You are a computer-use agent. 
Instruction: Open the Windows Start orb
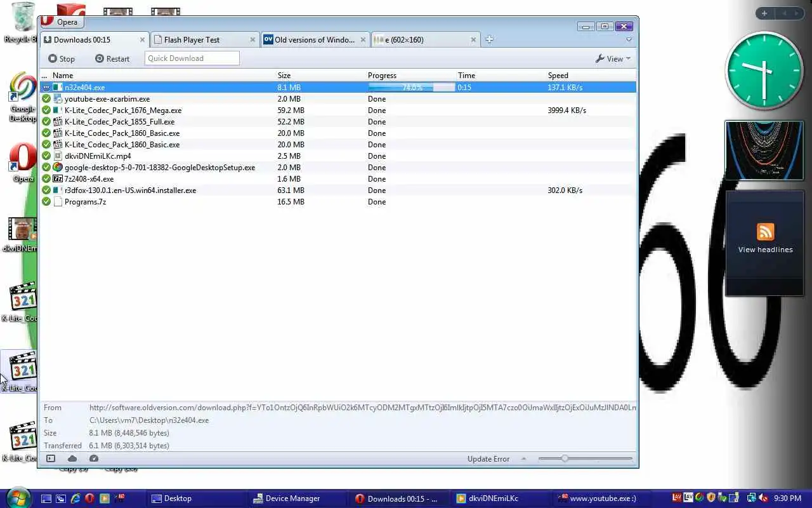point(17,498)
